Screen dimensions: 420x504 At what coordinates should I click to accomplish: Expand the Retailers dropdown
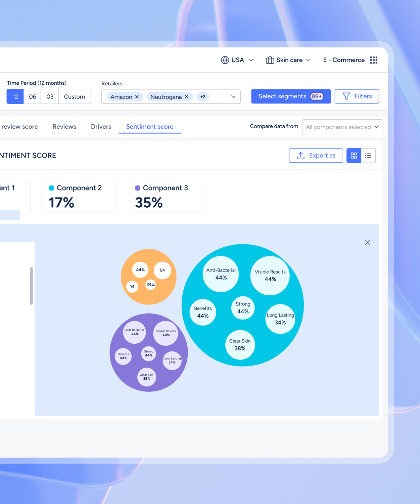tap(233, 97)
